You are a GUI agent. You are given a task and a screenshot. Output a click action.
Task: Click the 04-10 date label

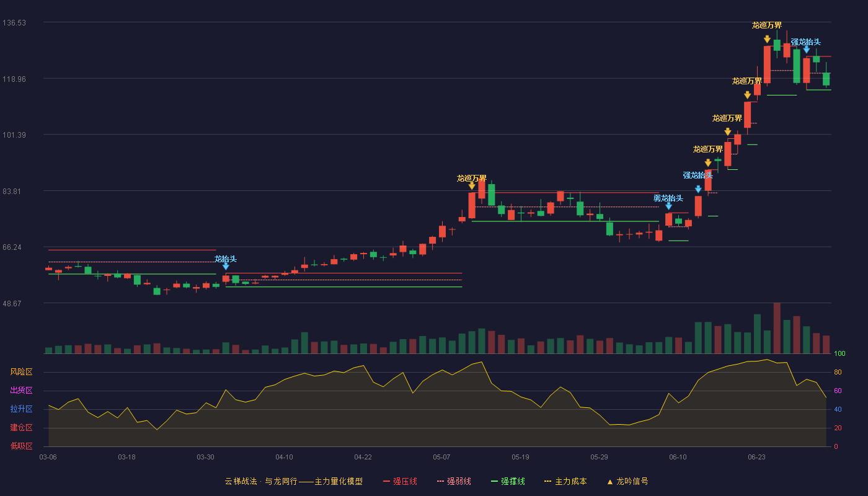[x=284, y=457]
